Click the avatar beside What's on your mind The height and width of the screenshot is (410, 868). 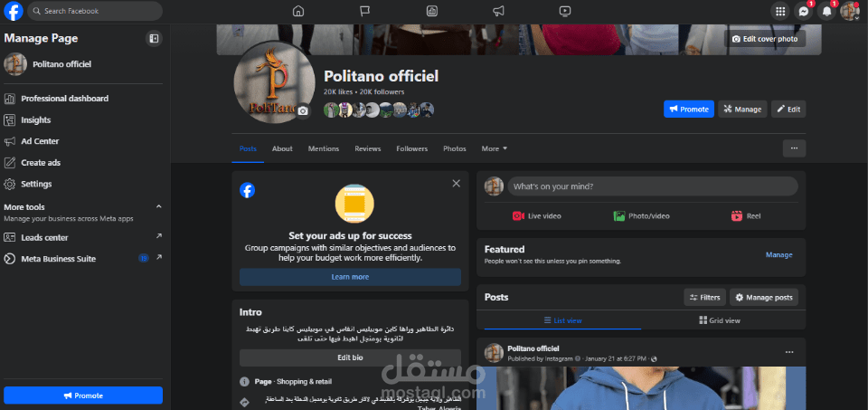point(494,186)
